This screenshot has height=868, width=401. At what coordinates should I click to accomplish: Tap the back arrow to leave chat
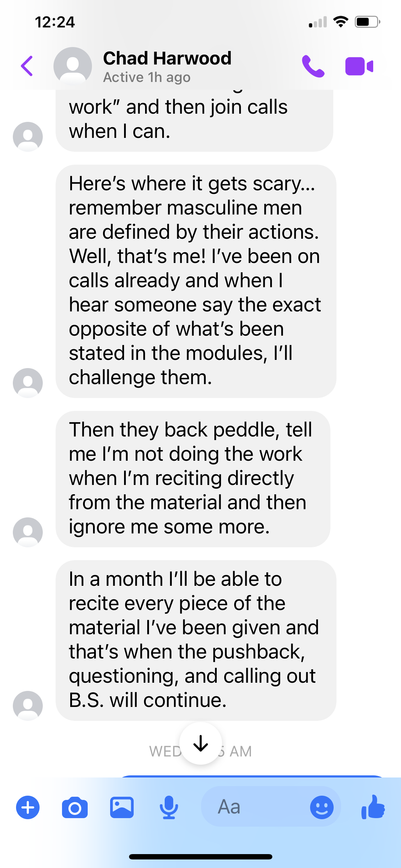click(x=27, y=66)
